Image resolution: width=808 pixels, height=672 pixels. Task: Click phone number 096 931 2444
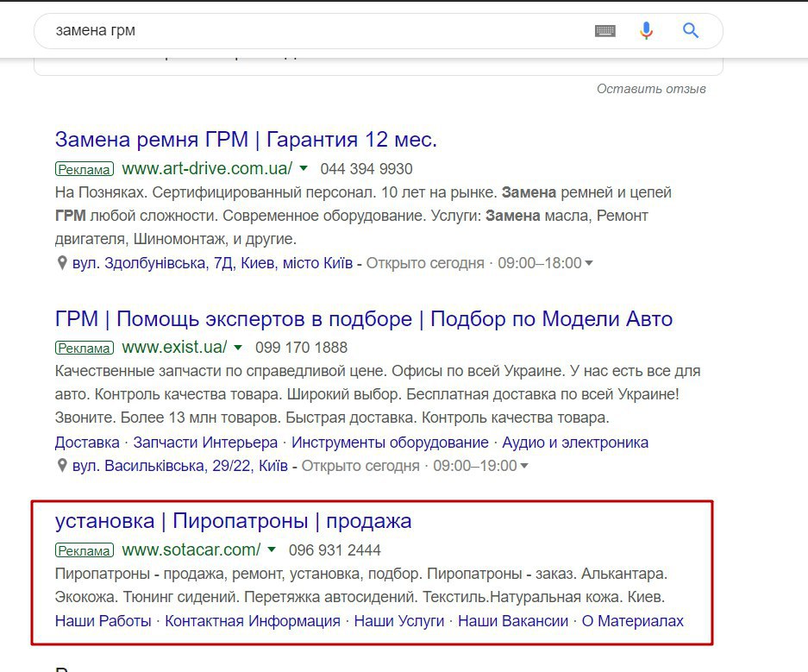coord(335,550)
